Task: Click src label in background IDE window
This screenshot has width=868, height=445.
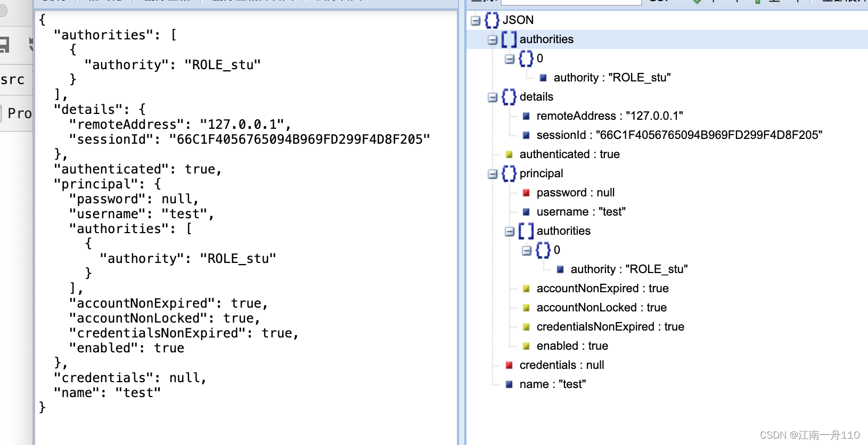Action: pyautogui.click(x=13, y=80)
